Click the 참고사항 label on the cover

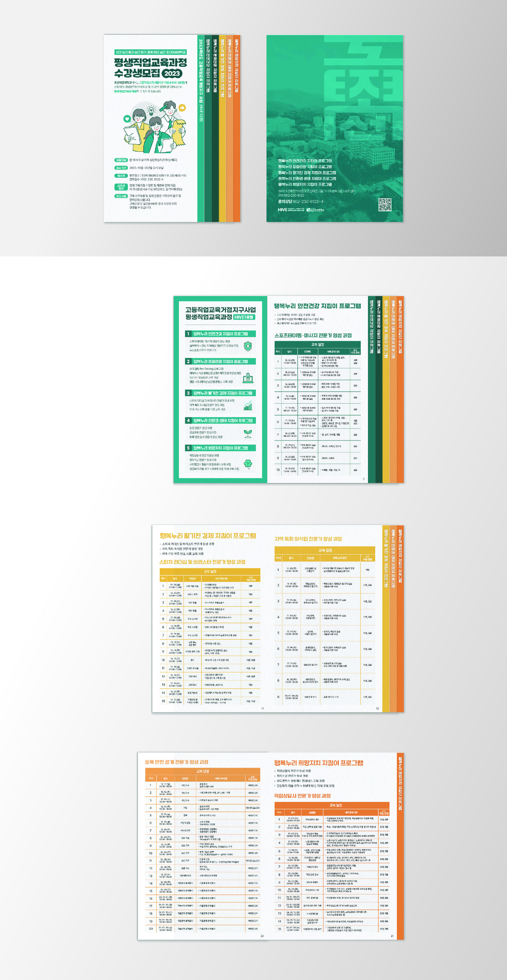click(x=121, y=196)
